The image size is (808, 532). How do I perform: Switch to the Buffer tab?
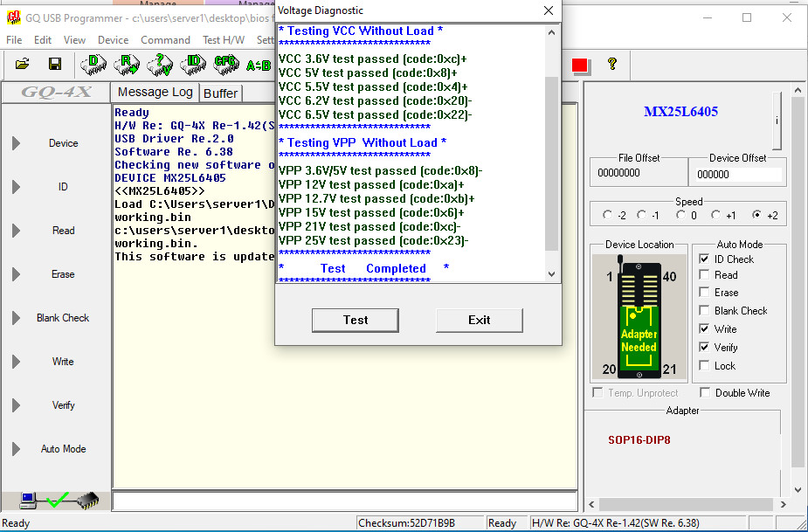coord(220,93)
